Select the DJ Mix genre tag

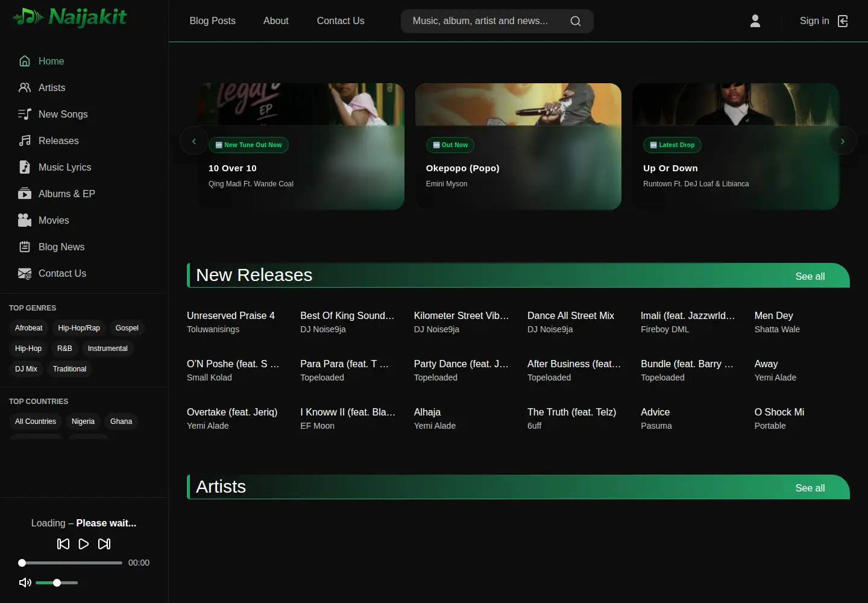(x=26, y=369)
